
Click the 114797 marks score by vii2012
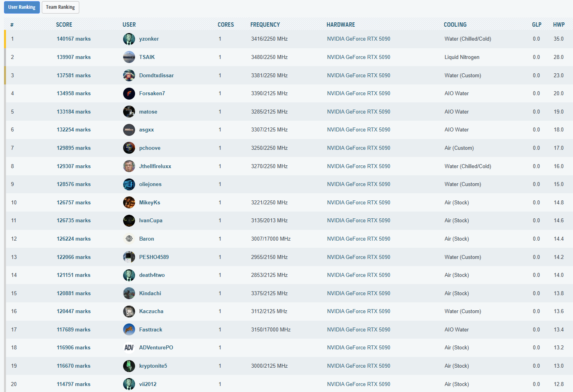[x=73, y=384]
